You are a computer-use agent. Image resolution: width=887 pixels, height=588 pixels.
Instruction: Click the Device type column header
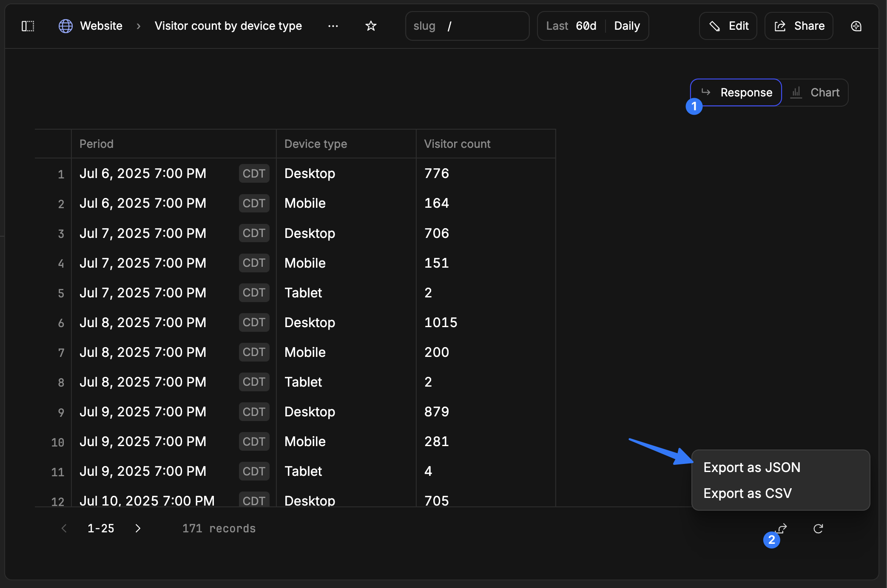tap(316, 144)
